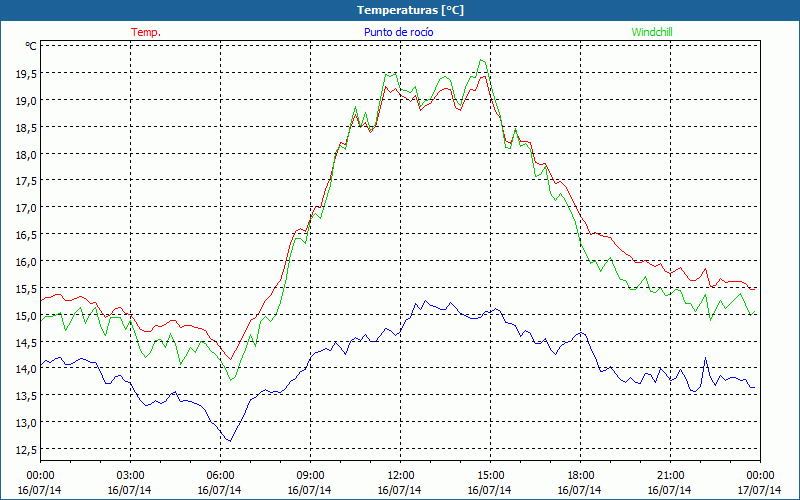
Task: Click the green Windchill peak near 15:00
Action: pos(481,60)
